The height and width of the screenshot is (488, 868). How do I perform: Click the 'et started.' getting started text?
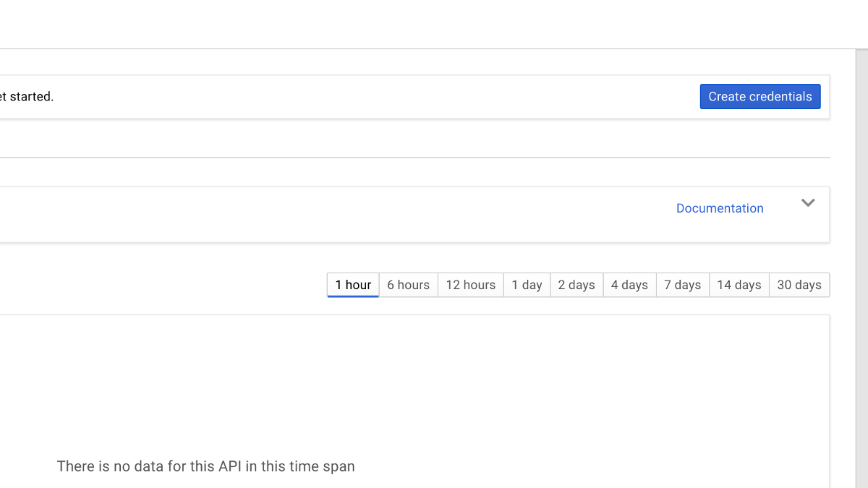tap(27, 95)
